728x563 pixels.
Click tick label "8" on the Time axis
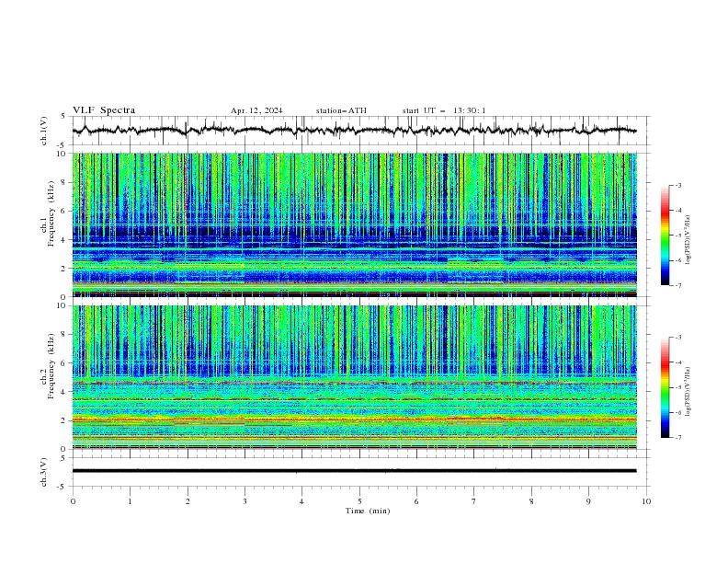(531, 501)
